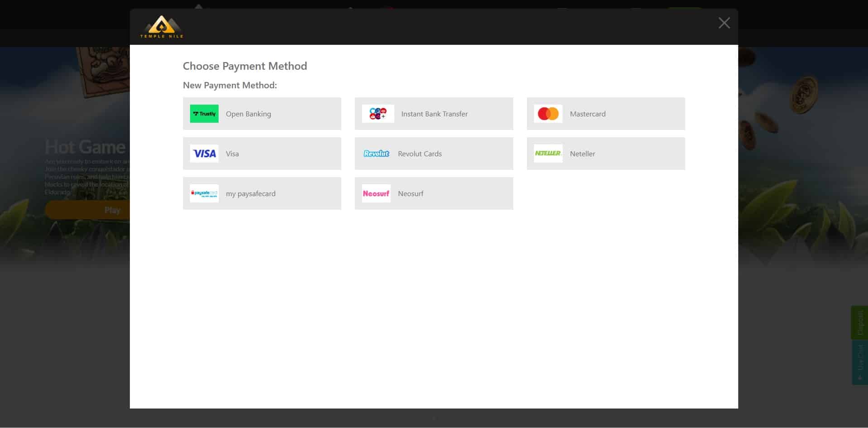Open the Live Chat side tab
Screen dimensions: 868x428
click(859, 362)
